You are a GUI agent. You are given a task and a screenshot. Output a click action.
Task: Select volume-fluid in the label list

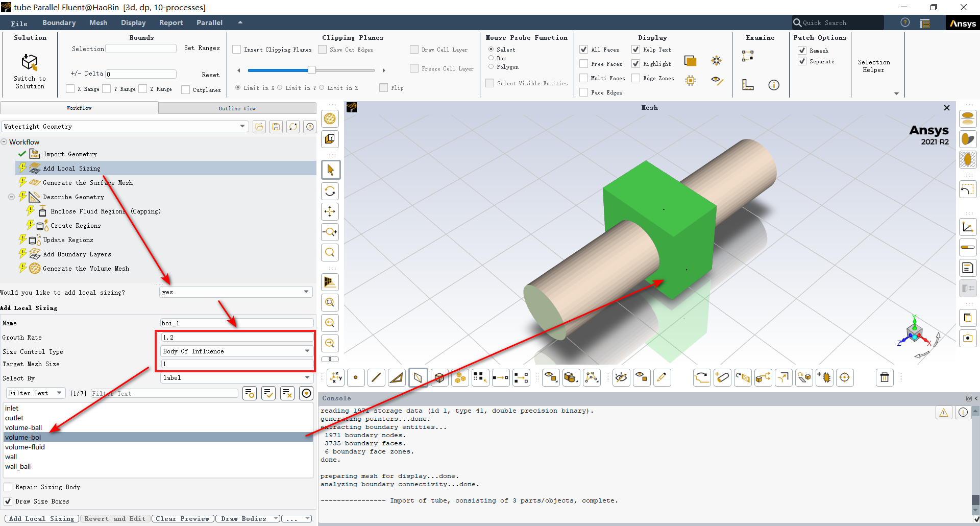tap(158, 447)
